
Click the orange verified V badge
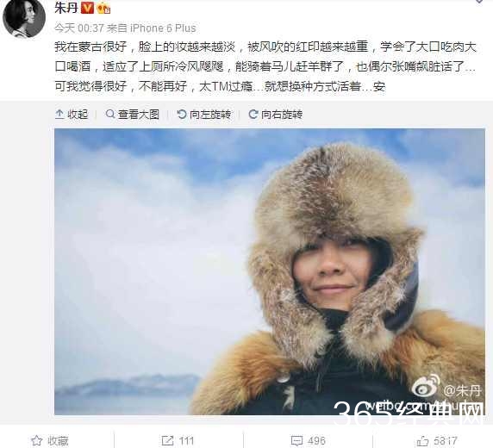87,8
